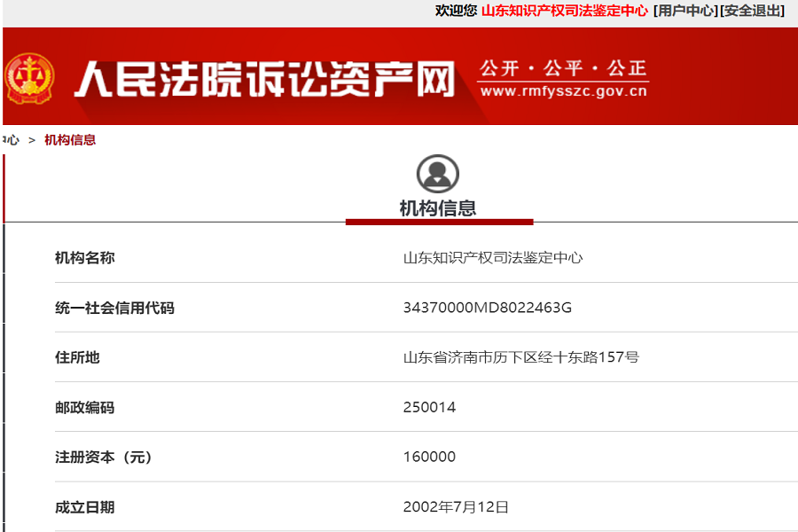
Task: Click the www.rmfysszc.gov.cn URL text
Action: [x=563, y=91]
